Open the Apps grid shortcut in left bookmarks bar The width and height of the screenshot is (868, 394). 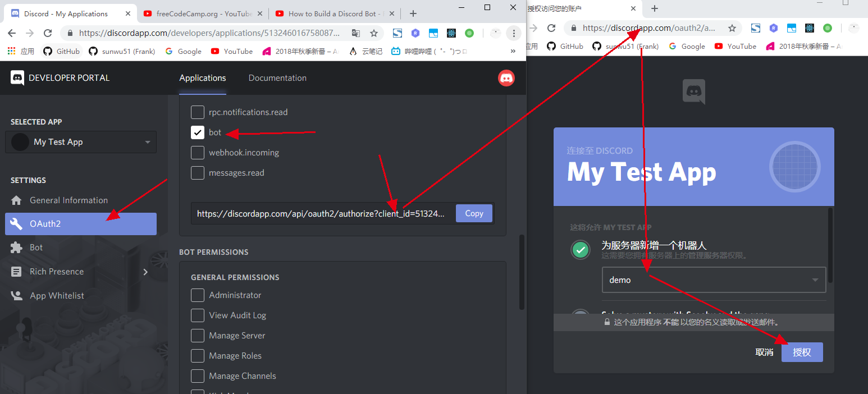click(21, 51)
